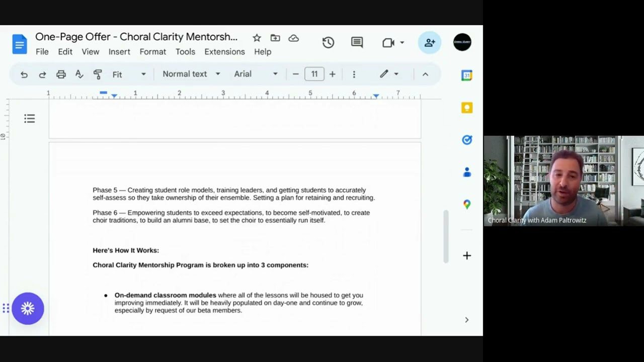Open the comments speech bubble icon

(x=357, y=43)
